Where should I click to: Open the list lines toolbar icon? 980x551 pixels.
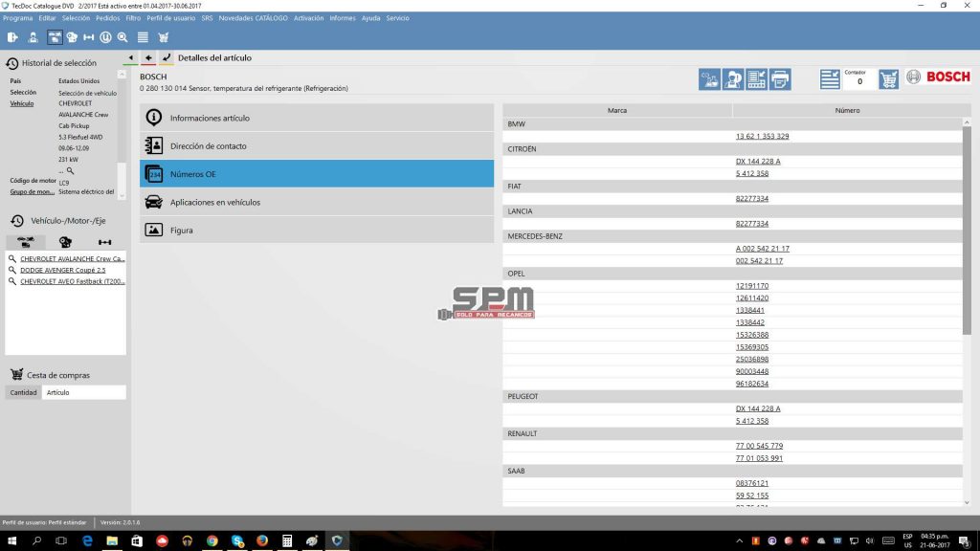pos(143,37)
